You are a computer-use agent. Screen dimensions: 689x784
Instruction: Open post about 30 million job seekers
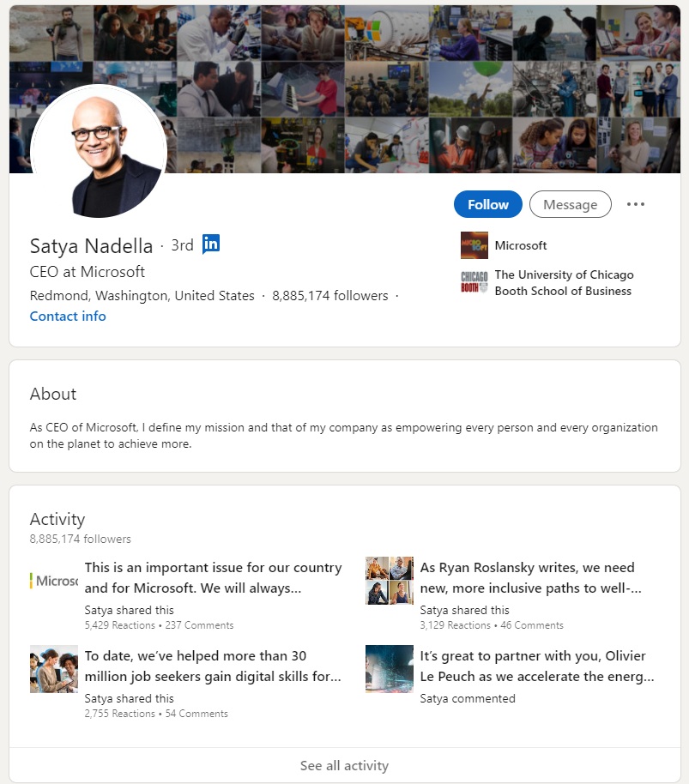coord(213,666)
